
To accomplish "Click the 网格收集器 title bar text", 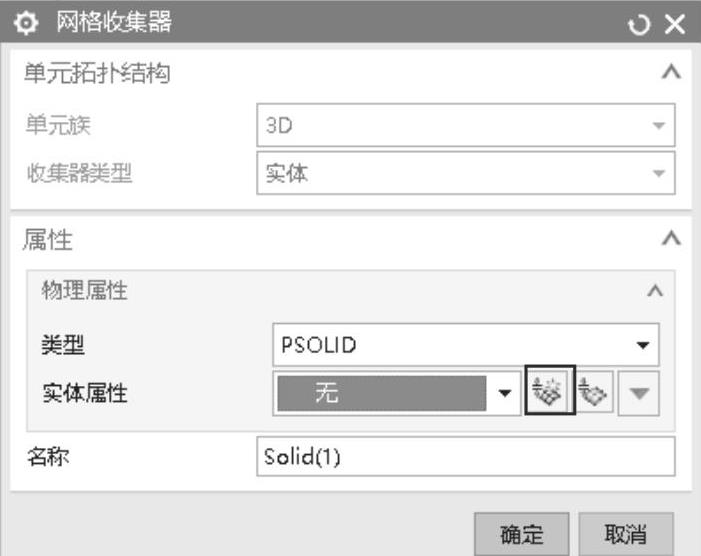I will [x=107, y=23].
